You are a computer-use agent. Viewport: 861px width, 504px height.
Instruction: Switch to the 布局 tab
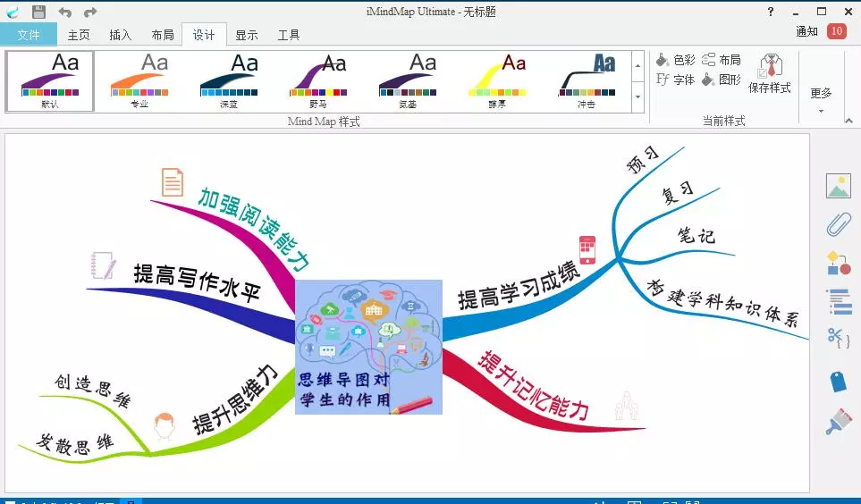click(x=163, y=35)
